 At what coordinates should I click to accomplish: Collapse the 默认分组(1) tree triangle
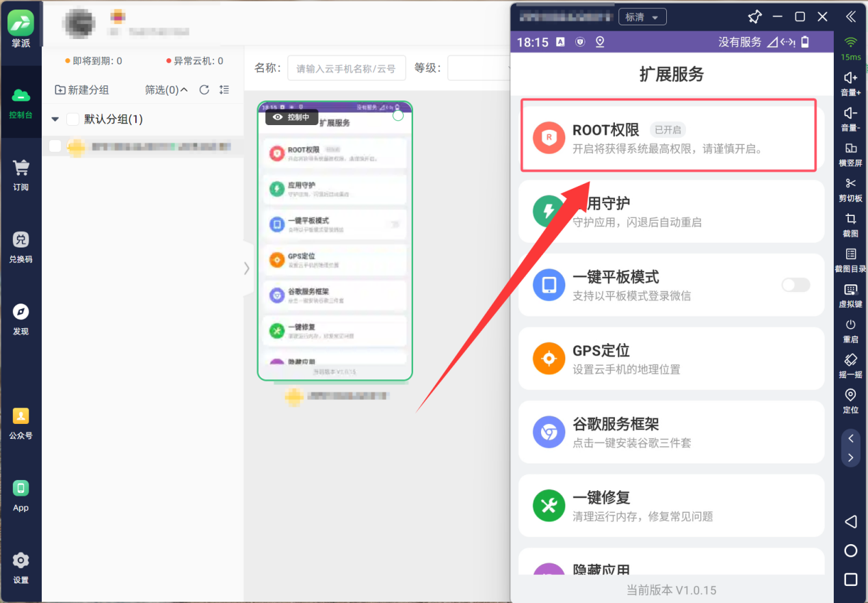[x=55, y=120]
